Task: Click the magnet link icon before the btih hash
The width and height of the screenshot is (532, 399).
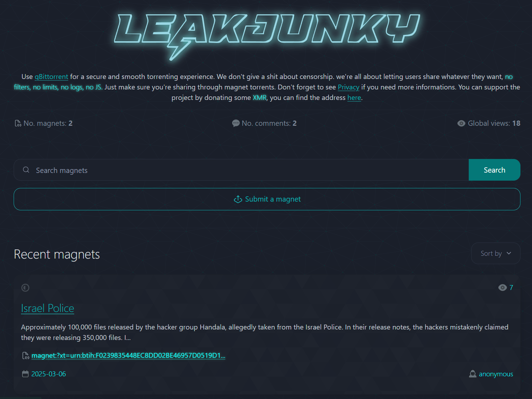Action: [x=26, y=356]
